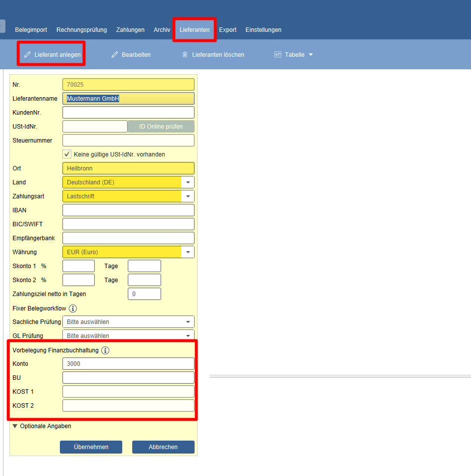Click the Skonto 2 percent field
This screenshot has height=476, width=471.
pyautogui.click(x=78, y=280)
